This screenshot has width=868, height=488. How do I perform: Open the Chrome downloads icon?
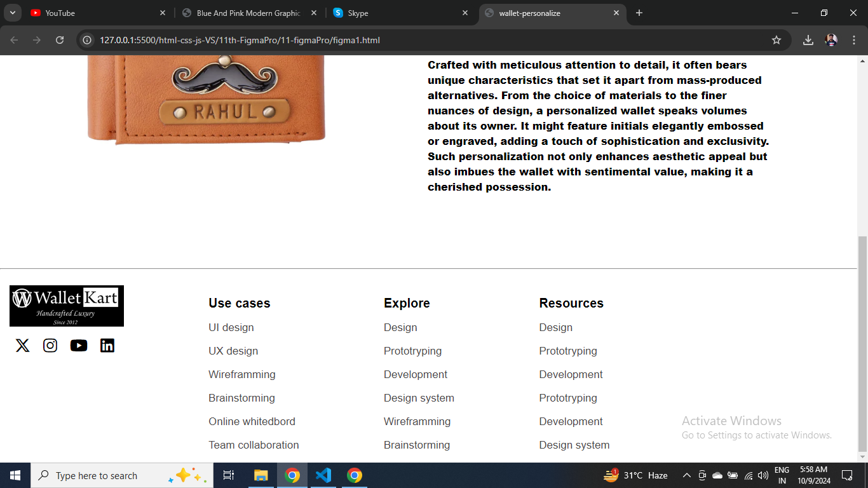pyautogui.click(x=808, y=40)
